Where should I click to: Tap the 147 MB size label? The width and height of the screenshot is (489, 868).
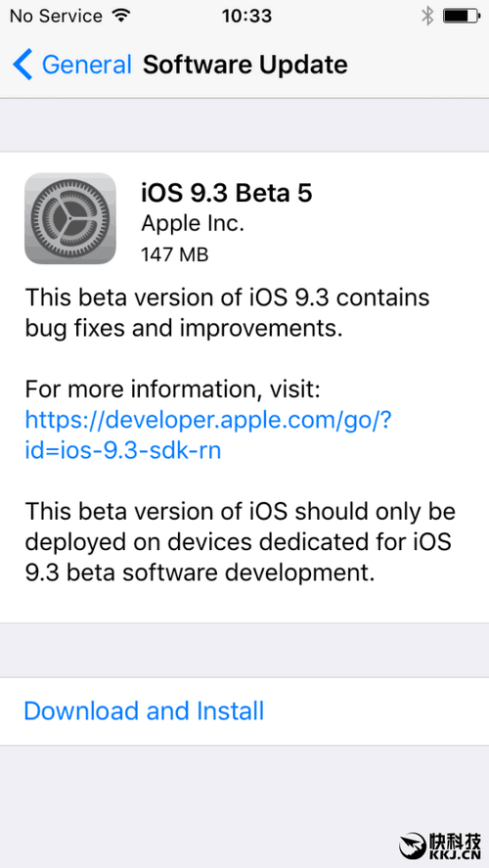point(175,254)
